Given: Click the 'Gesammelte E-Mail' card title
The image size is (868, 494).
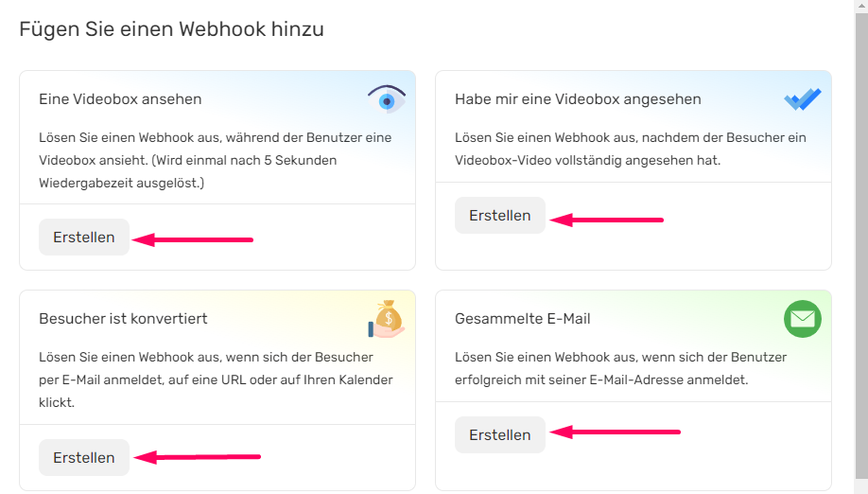Looking at the screenshot, I should pyautogui.click(x=523, y=318).
